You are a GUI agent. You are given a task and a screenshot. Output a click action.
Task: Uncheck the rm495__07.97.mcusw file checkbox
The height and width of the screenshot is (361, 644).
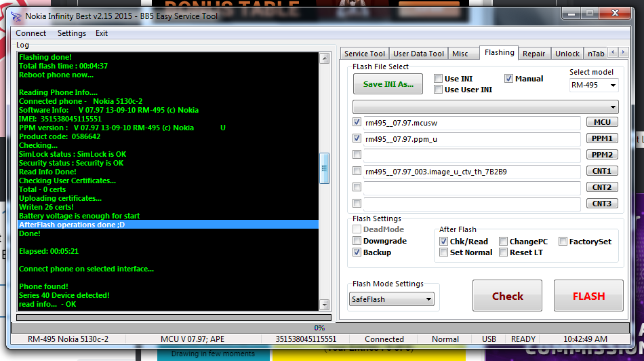[357, 122]
